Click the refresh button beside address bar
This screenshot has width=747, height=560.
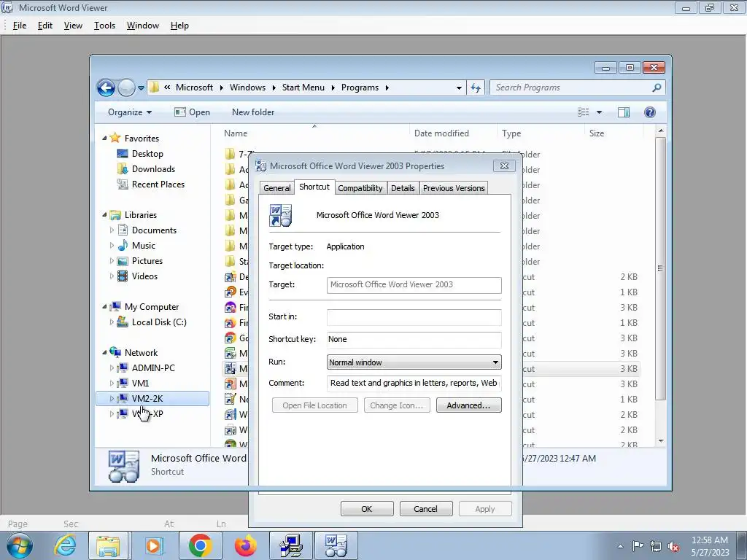pyautogui.click(x=476, y=87)
